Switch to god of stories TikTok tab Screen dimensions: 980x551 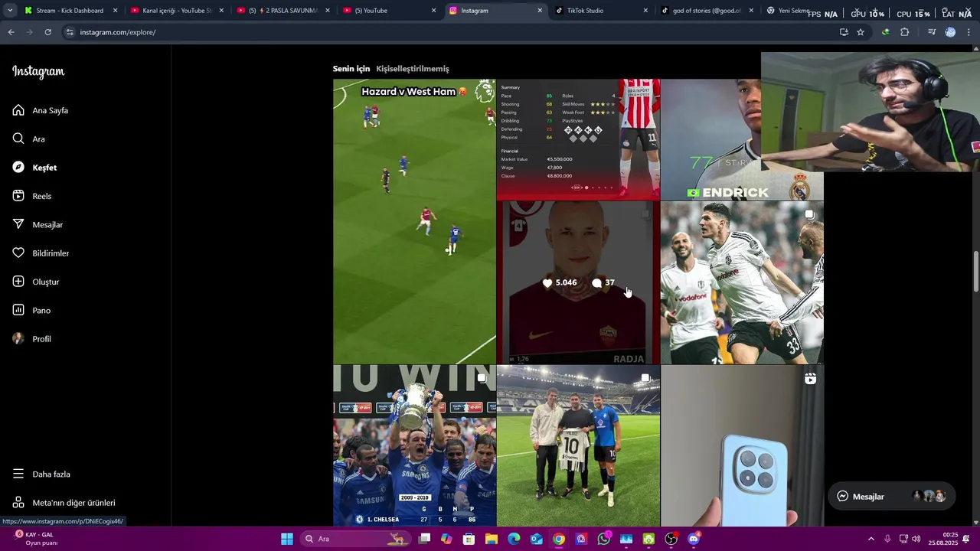[x=706, y=11]
